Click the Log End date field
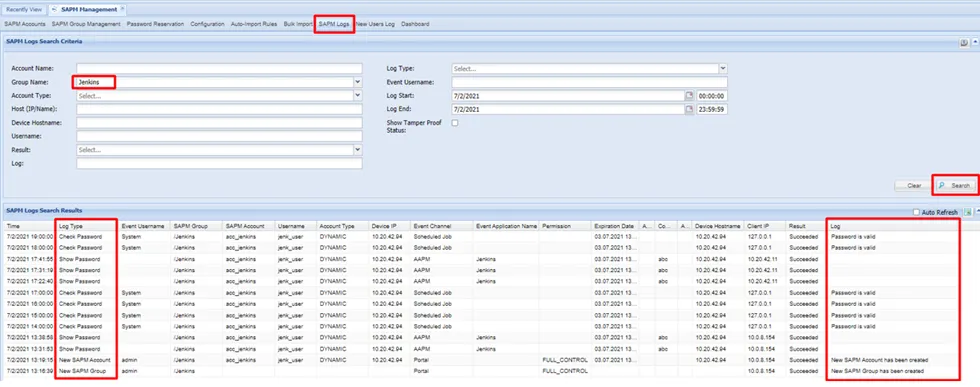 tap(568, 109)
